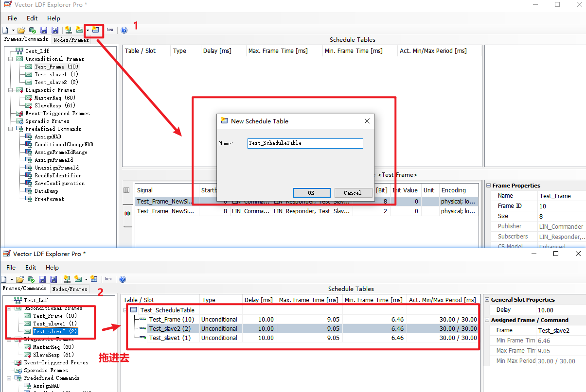Click the color-bars view icon beside the signal table
Viewport: 586px width, 392px height.
(127, 213)
